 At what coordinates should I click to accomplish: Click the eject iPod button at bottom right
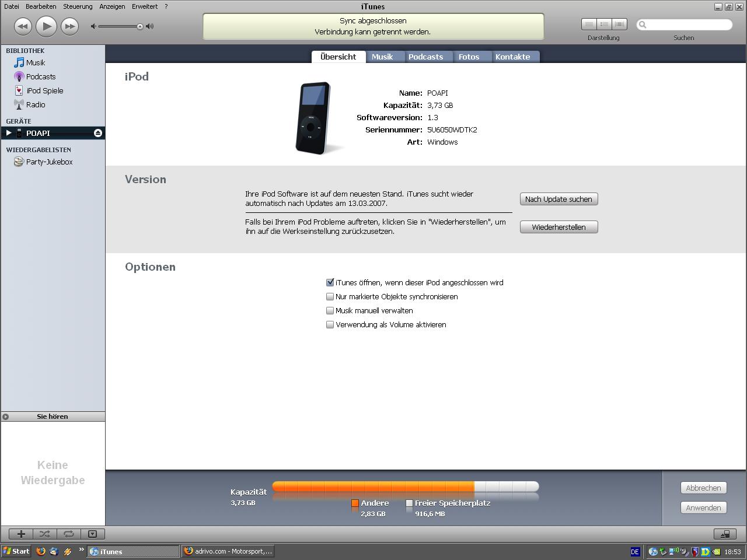coord(725,534)
